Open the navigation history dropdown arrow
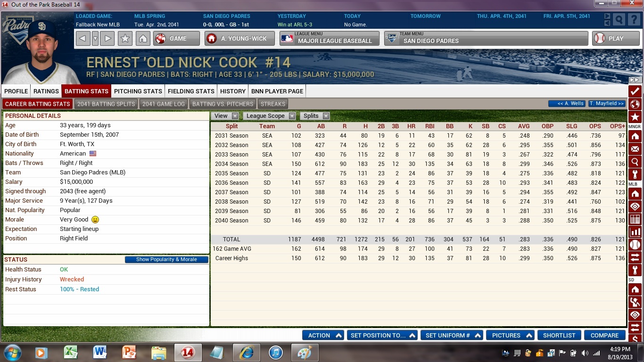 pos(95,39)
